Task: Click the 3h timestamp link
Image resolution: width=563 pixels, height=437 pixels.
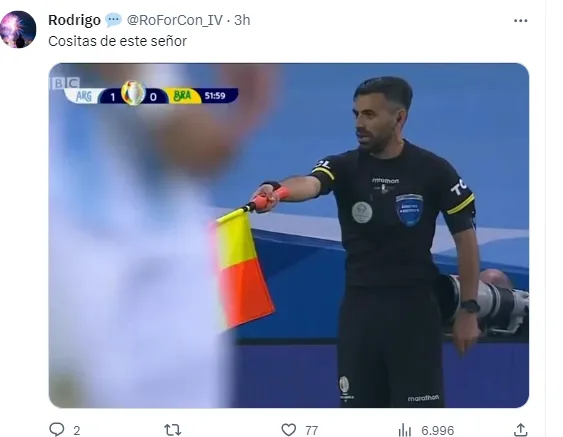Action: tap(242, 20)
